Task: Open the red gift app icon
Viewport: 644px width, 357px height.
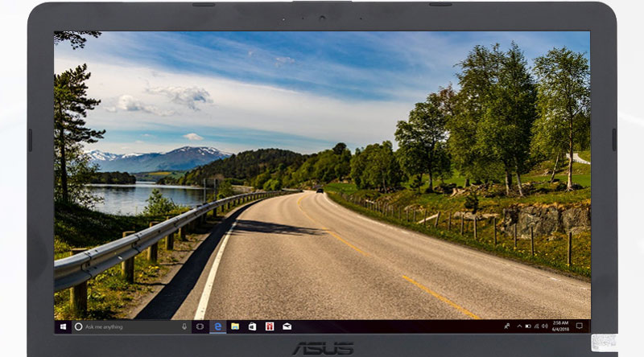Action: 270,326
